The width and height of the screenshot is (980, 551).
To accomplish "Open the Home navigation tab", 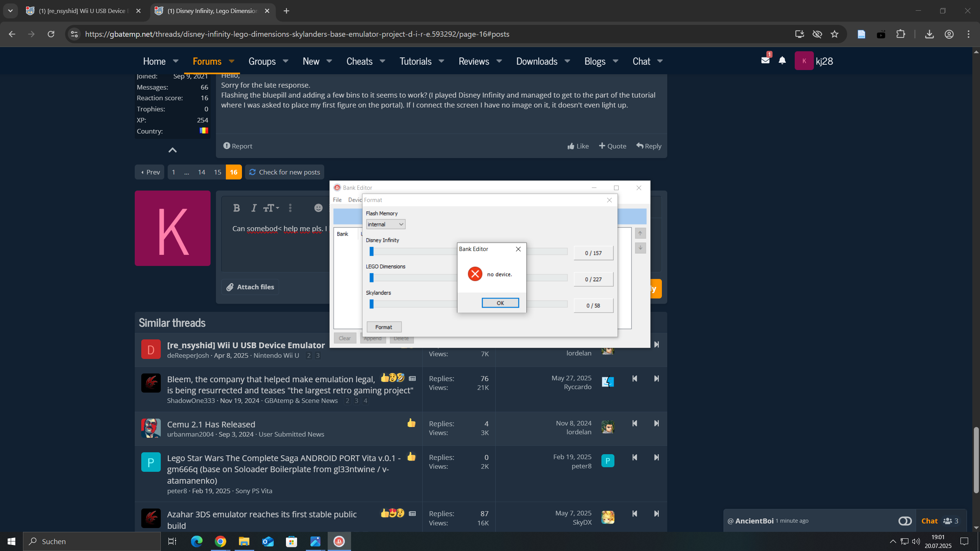I will click(154, 61).
